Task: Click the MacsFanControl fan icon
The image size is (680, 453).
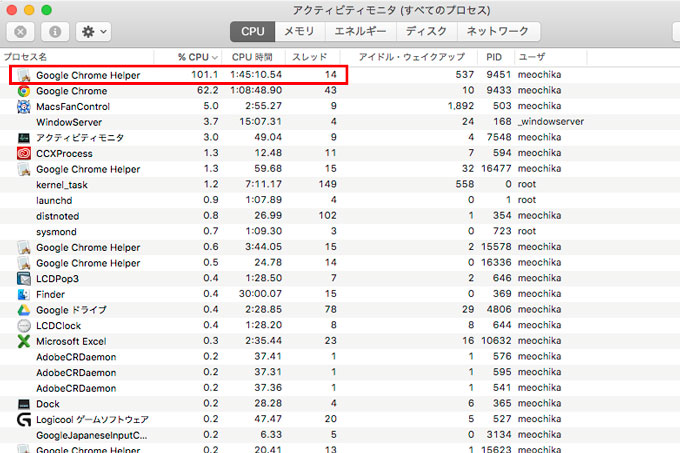Action: click(x=24, y=106)
